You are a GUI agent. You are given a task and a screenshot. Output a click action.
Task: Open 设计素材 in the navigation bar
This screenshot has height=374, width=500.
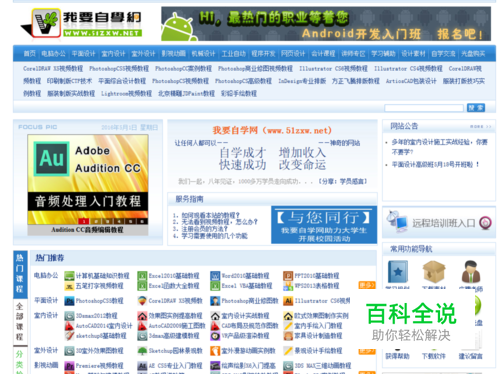pos(413,53)
